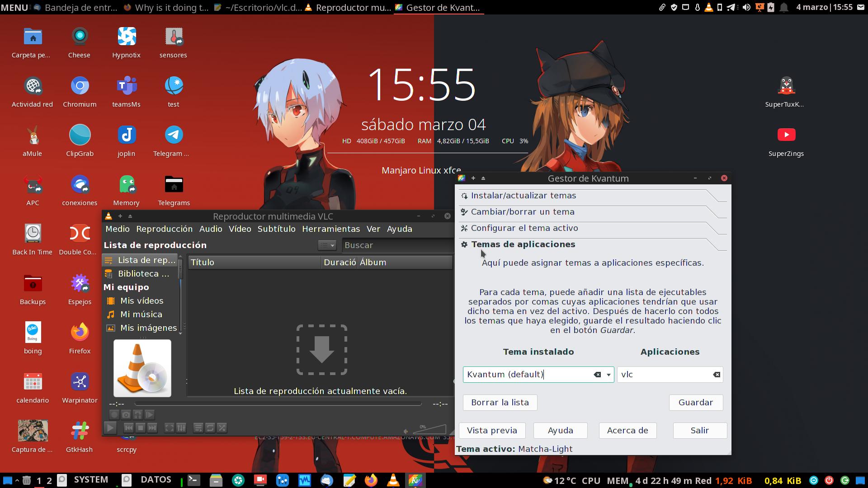This screenshot has width=868, height=488.
Task: Click VLC frame-by-frame button
Action: 150,414
